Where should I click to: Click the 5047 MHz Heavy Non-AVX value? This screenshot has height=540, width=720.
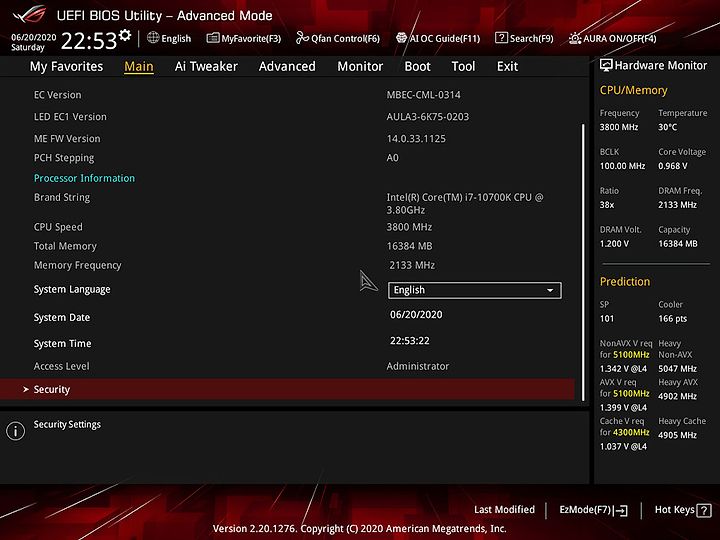click(677, 369)
